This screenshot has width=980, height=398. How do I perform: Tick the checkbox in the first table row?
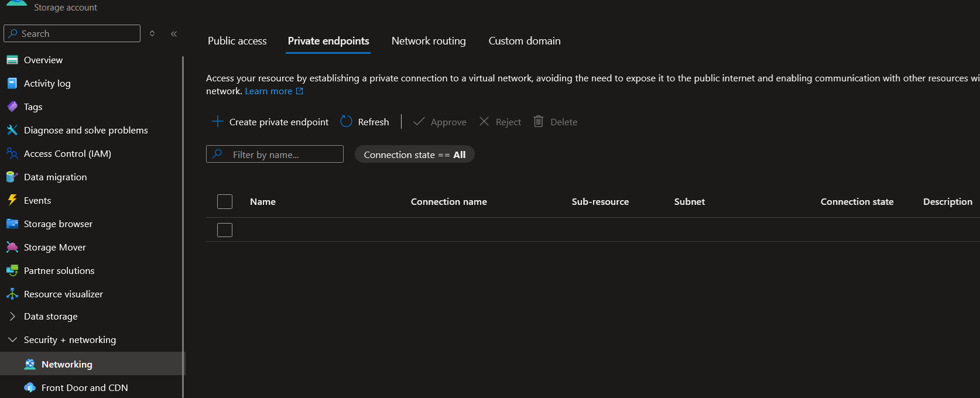click(225, 230)
